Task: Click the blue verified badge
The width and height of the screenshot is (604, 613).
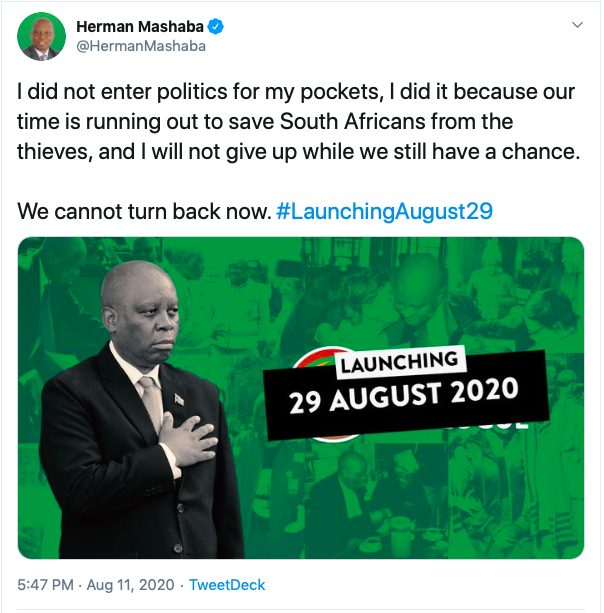Action: click(x=215, y=27)
